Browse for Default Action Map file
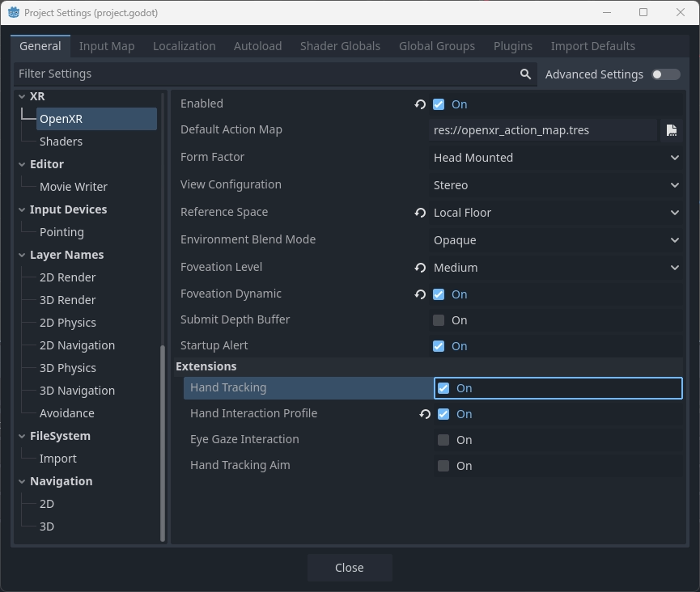 [x=672, y=130]
